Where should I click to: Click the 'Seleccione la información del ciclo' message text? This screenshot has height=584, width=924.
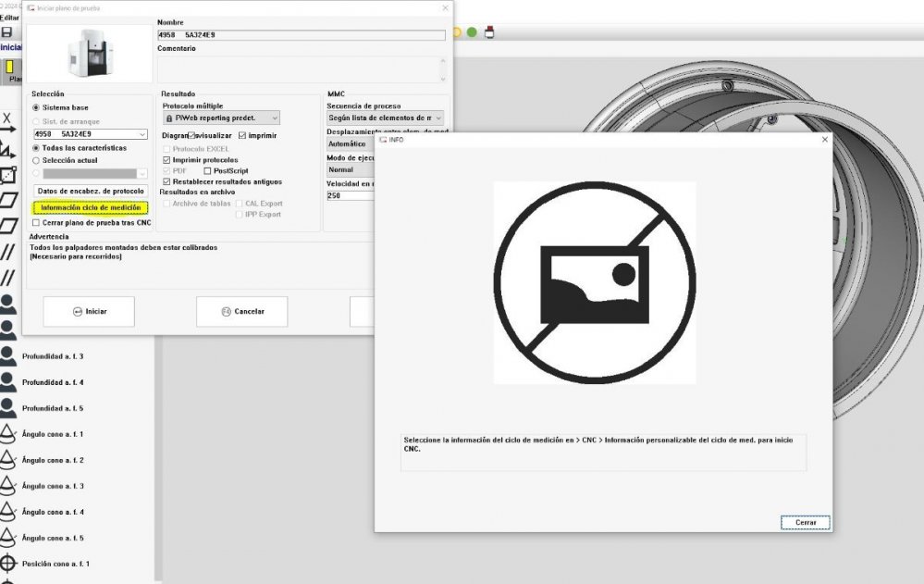[598, 445]
